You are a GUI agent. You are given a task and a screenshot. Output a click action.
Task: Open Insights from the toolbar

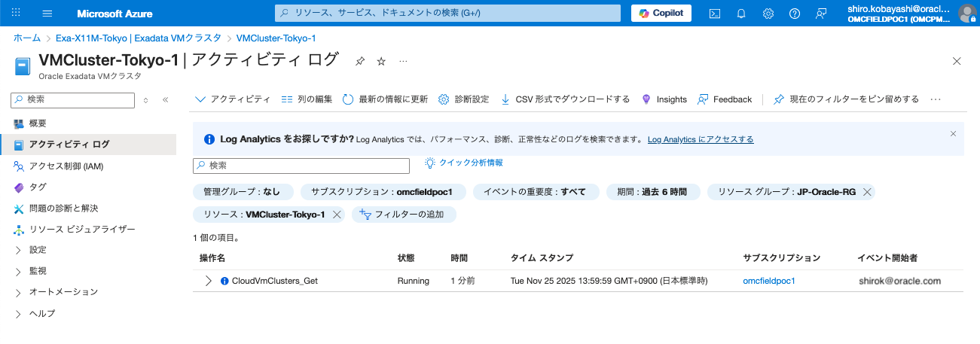coord(664,99)
